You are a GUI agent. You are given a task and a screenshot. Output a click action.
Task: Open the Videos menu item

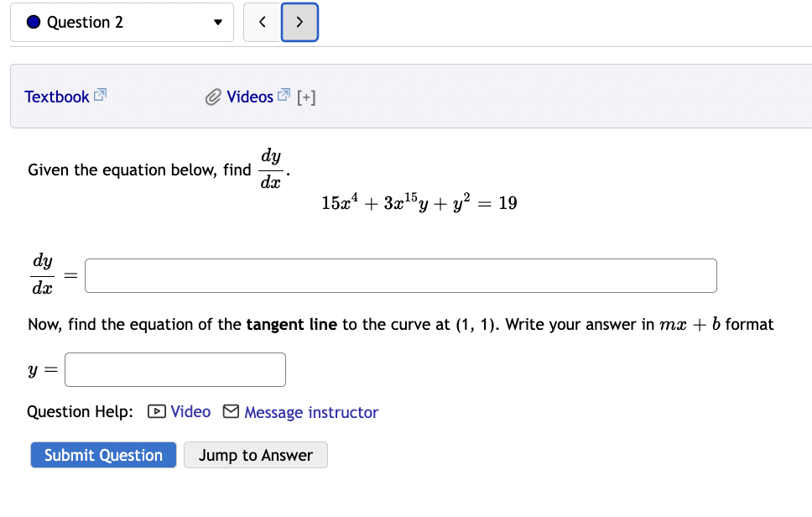point(249,96)
